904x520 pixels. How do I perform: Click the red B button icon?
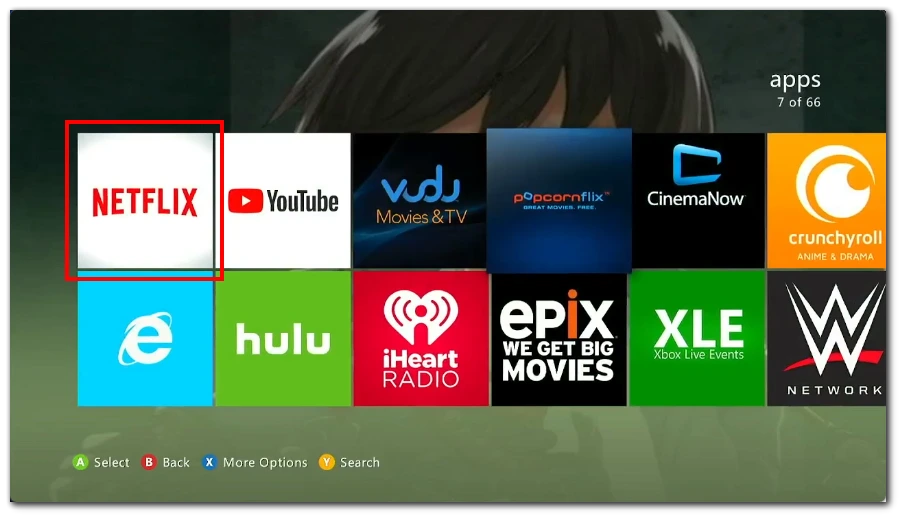(149, 462)
